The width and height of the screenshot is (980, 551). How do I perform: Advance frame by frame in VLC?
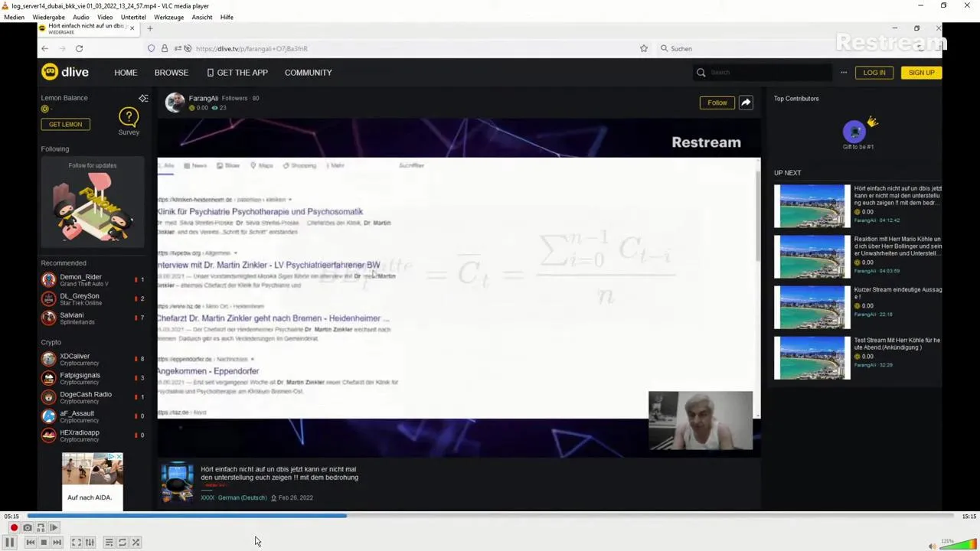tap(54, 527)
